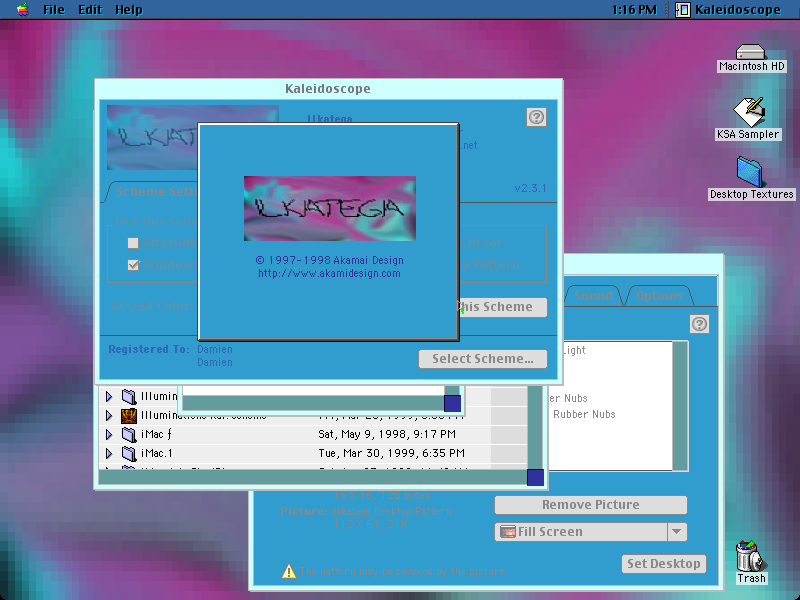Screen dimensions: 800x600
Task: Select the iMac ƒ folder icon
Action: (x=129, y=434)
